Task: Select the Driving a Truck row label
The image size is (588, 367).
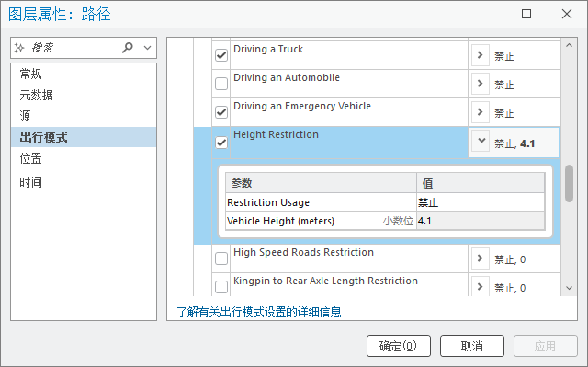Action: click(x=268, y=49)
